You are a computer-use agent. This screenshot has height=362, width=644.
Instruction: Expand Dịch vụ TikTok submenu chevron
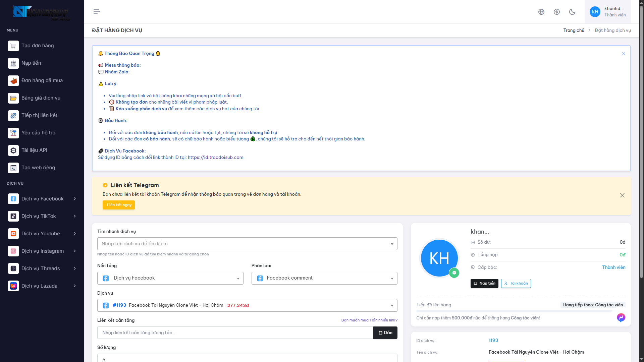(75, 216)
